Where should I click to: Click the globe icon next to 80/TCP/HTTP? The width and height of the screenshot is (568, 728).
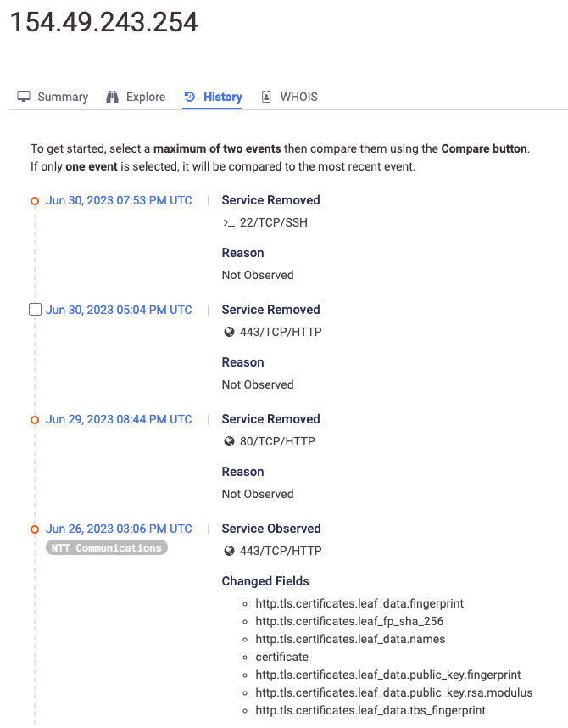tap(229, 441)
